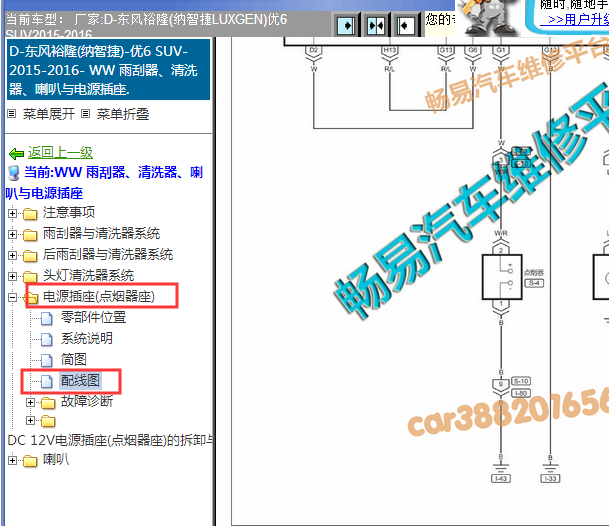
Task: Expand the 喇叭 folder node
Action: pos(12,460)
